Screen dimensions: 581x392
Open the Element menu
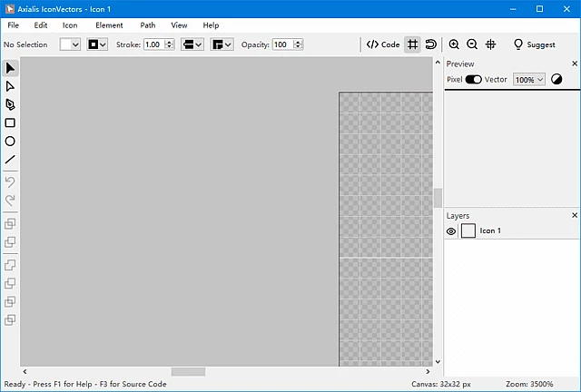[x=109, y=25]
